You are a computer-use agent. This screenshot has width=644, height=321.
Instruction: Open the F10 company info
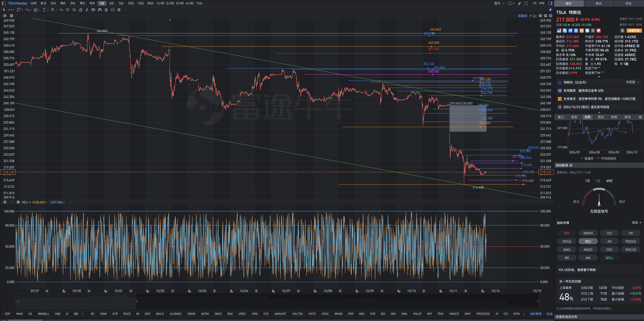coord(542,3)
